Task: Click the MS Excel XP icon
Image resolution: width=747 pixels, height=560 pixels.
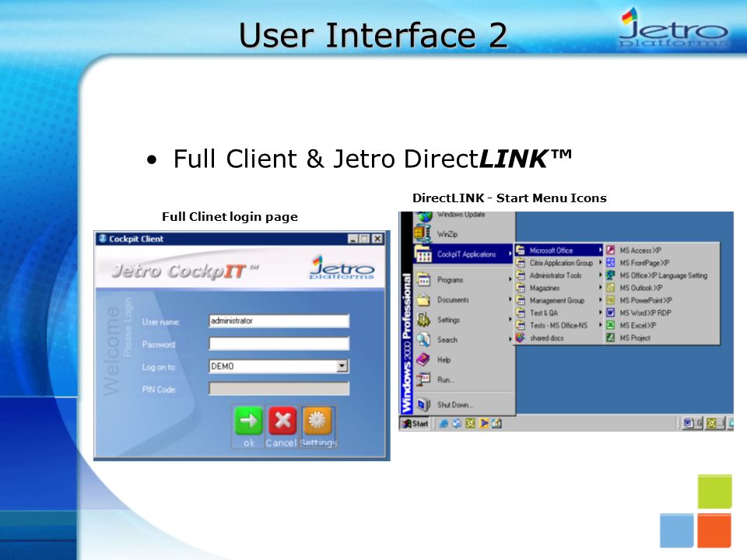Action: coord(610,325)
